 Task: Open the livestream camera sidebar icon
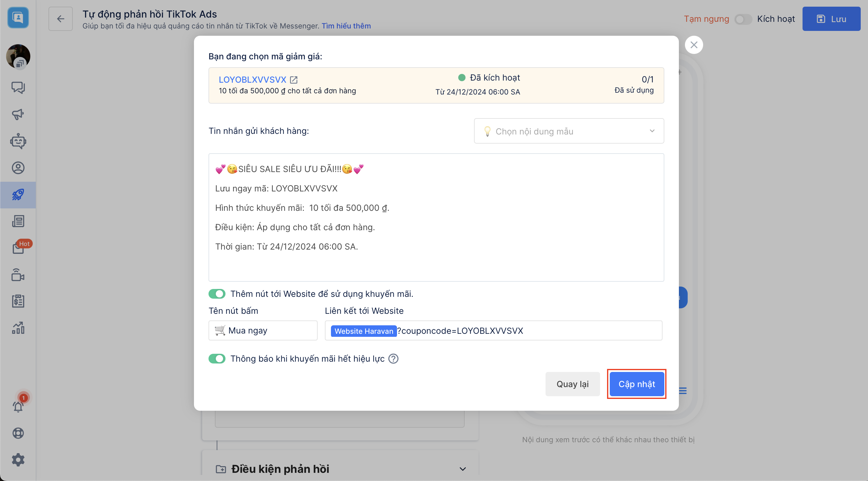[x=18, y=275]
